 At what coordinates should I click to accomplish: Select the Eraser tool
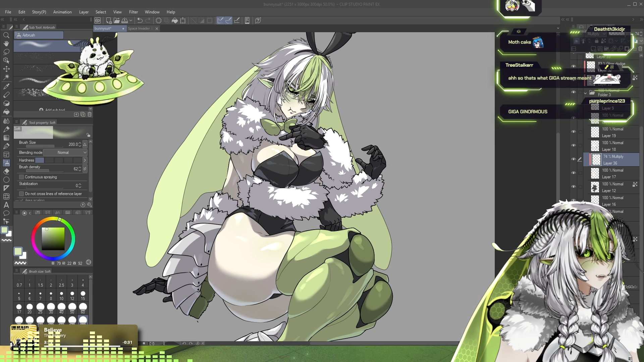coord(6,171)
